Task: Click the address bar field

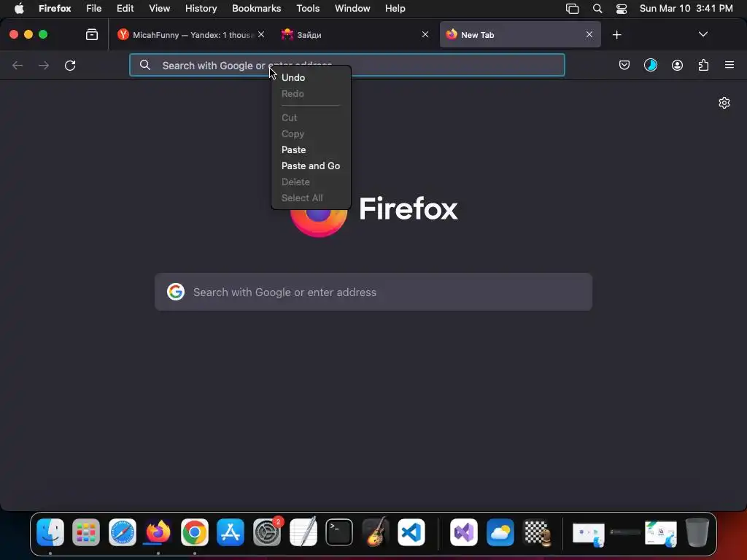Action: tap(347, 65)
